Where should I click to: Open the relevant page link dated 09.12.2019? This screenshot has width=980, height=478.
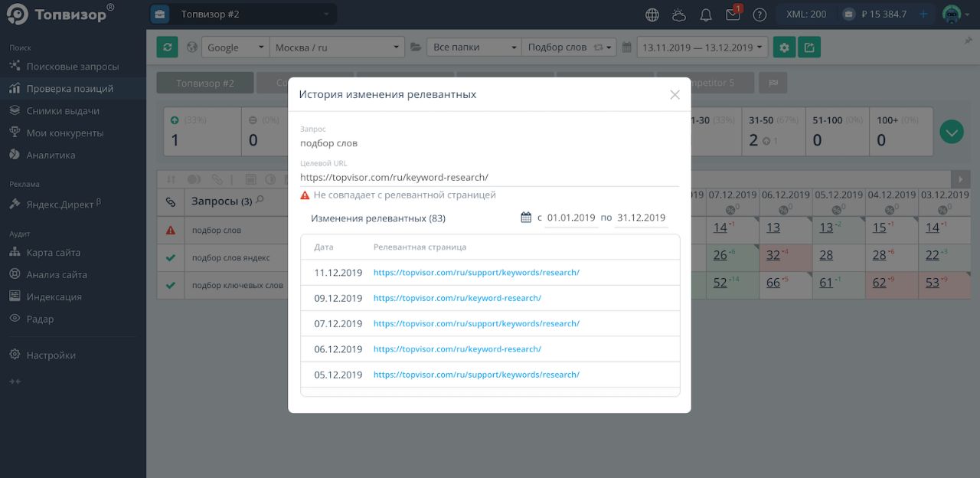tap(457, 298)
